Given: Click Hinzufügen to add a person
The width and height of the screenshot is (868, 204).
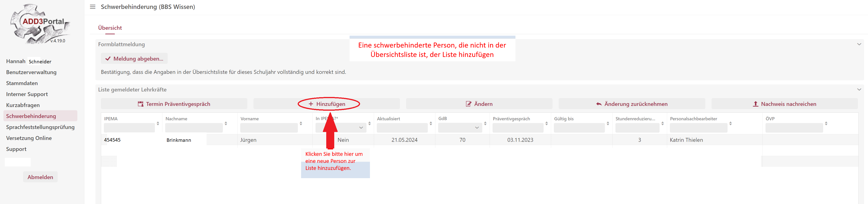Looking at the screenshot, I should (x=327, y=104).
